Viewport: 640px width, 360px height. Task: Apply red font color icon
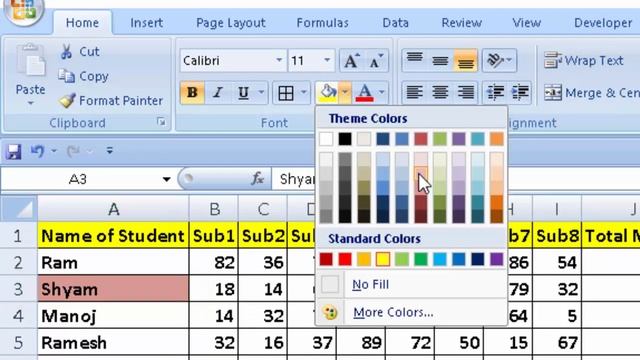pos(365,93)
